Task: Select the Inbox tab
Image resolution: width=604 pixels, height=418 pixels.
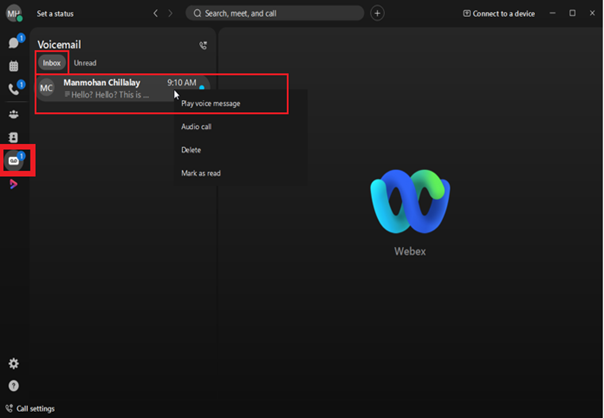Action: pyautogui.click(x=52, y=63)
